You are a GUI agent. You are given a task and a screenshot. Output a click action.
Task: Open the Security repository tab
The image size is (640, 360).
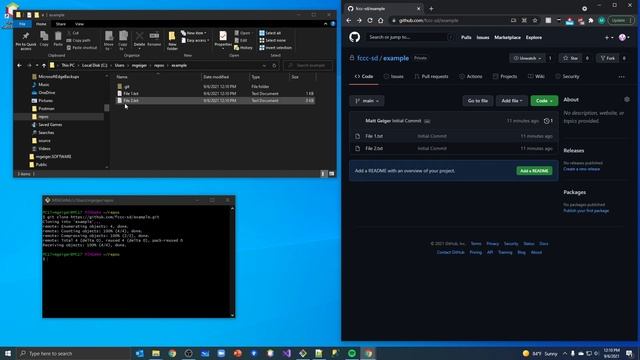click(x=567, y=76)
